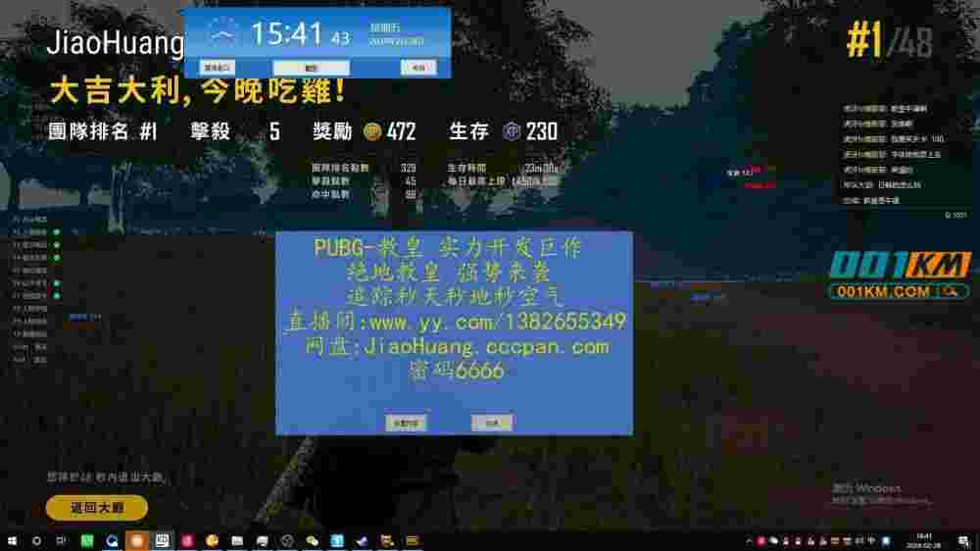Open Task View on the taskbar

[61, 541]
